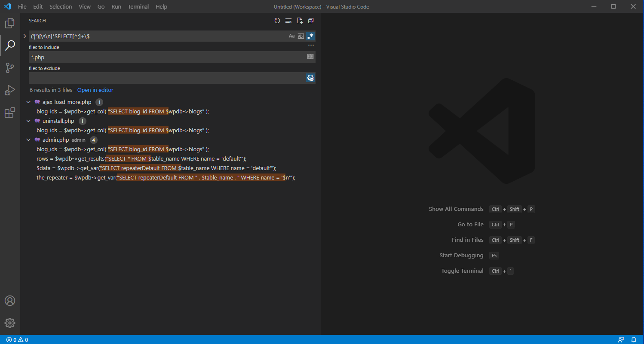
Task: Open the get_results SELECT * match
Action: [141, 159]
